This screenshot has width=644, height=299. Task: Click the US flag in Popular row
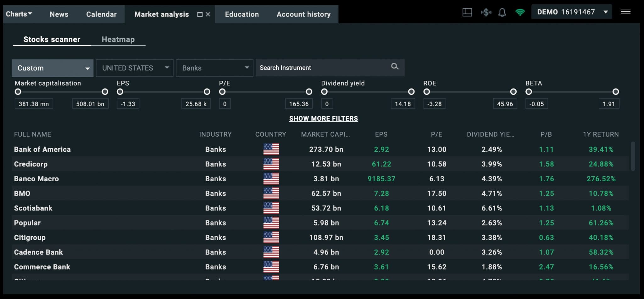(x=271, y=223)
